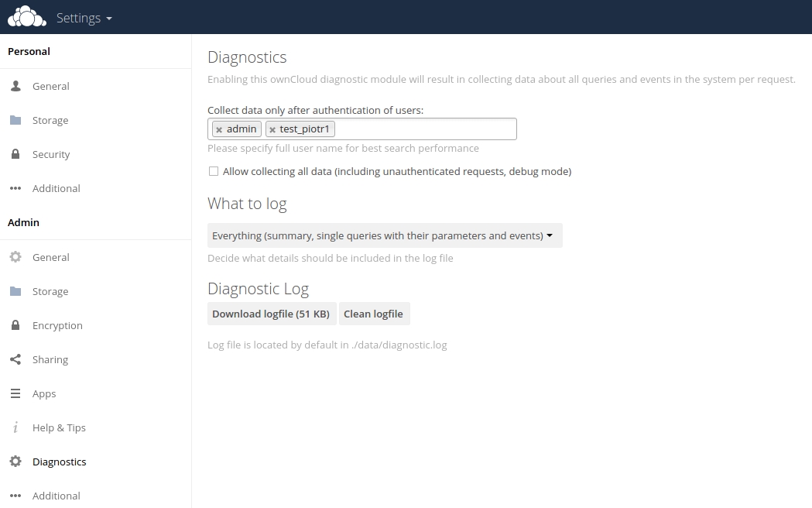Click the folder icon beside Personal Storage
Image resolution: width=812 pixels, height=508 pixels.
click(x=15, y=120)
